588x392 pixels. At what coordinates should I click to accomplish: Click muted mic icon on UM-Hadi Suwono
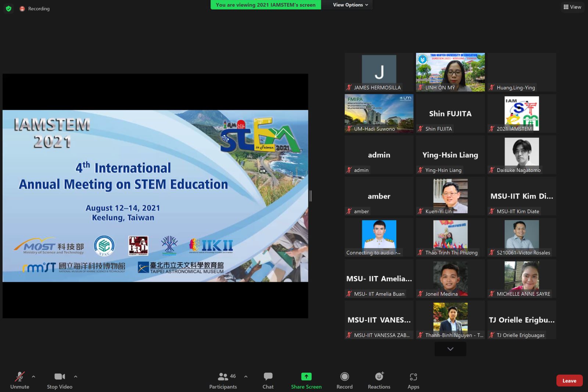pyautogui.click(x=349, y=129)
